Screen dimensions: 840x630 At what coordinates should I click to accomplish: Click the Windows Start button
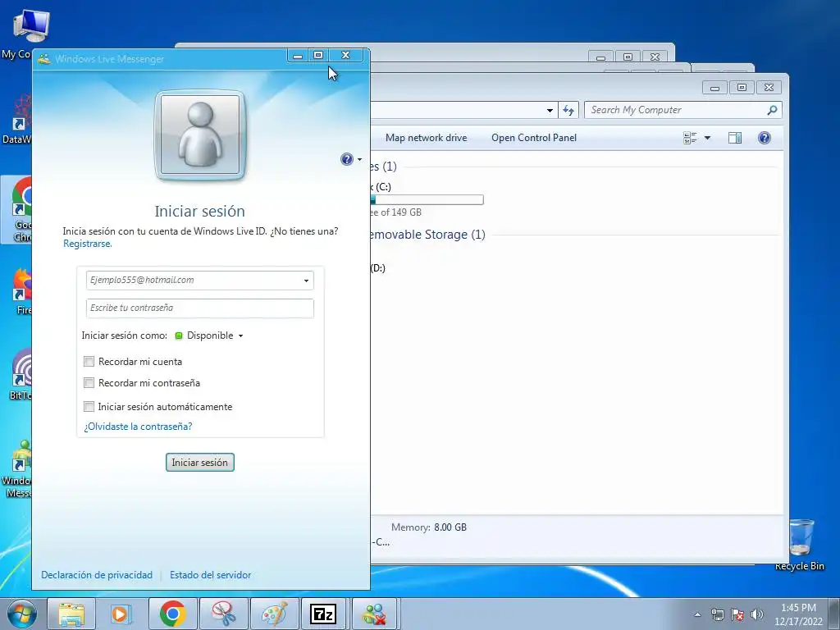[x=21, y=614]
